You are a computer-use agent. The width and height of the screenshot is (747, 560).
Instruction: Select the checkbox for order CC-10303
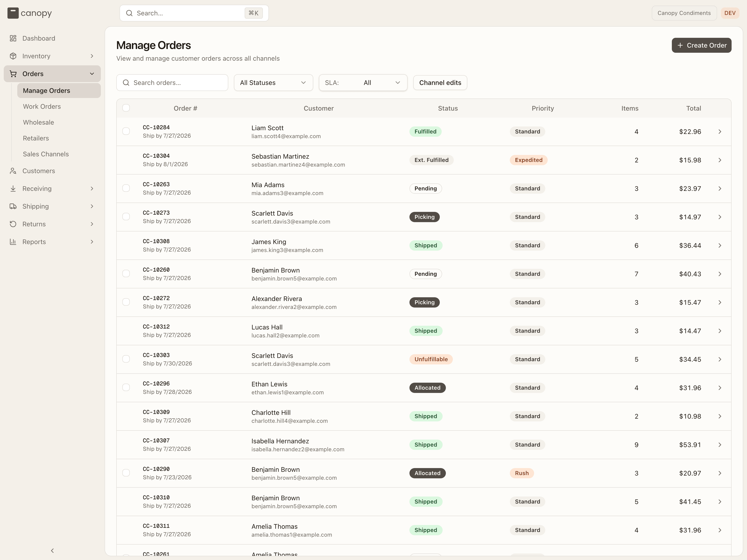click(x=126, y=359)
